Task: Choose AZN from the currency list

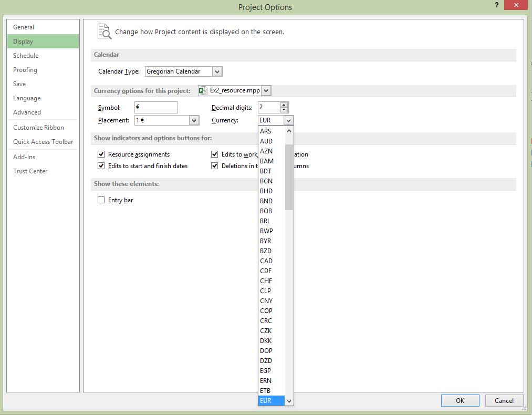Action: pyautogui.click(x=272, y=151)
